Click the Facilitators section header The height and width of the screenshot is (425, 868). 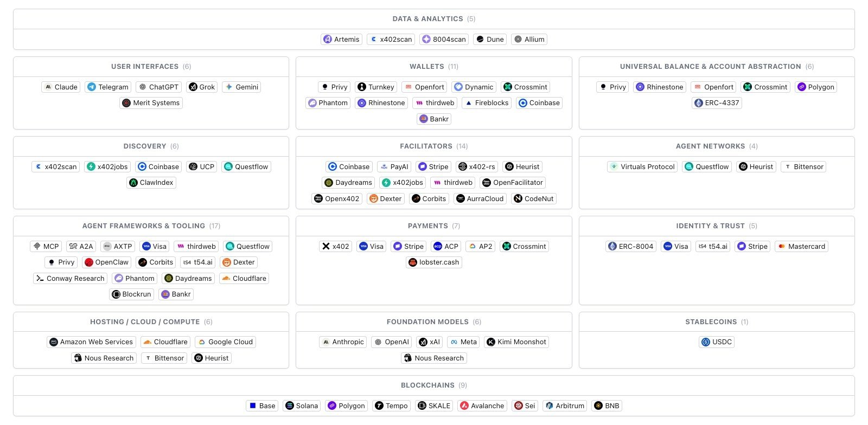(x=433, y=146)
